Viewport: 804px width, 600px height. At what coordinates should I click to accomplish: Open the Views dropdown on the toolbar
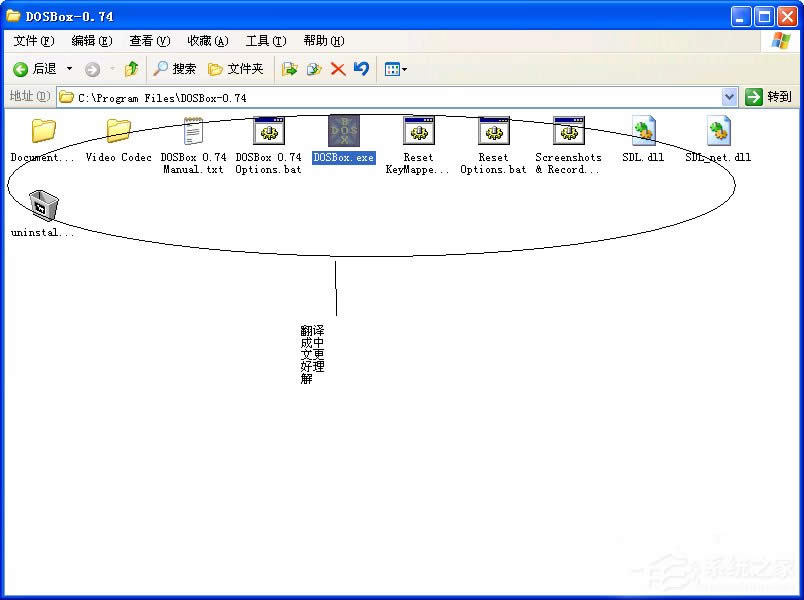click(x=402, y=68)
